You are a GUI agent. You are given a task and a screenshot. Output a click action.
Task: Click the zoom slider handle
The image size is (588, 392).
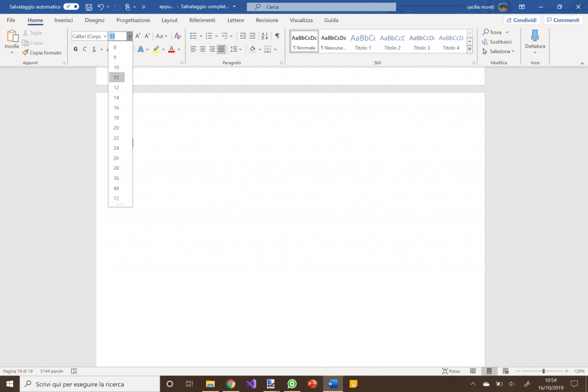point(543,371)
